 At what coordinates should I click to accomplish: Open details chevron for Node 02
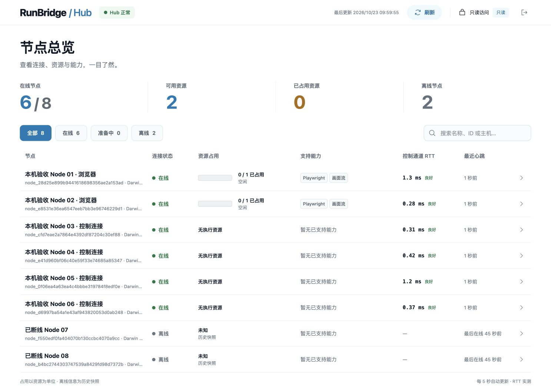point(521,204)
